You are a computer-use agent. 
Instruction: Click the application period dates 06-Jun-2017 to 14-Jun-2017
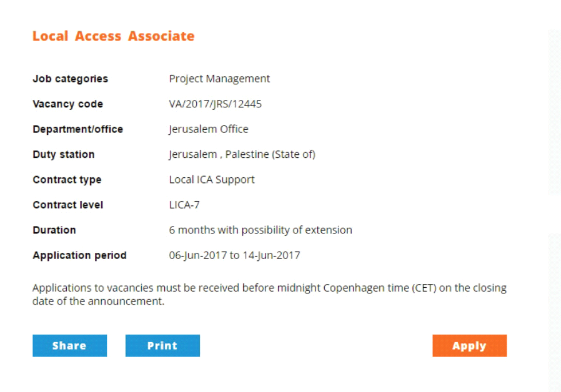pyautogui.click(x=234, y=255)
